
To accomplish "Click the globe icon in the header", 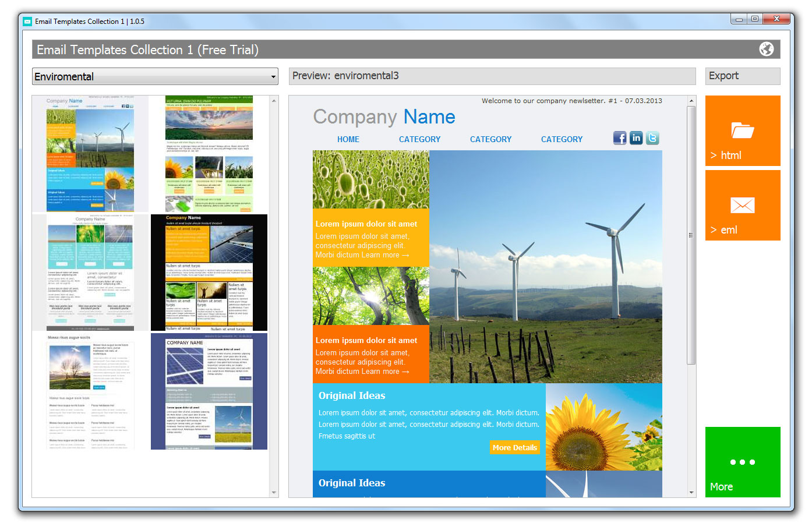I will [766, 50].
